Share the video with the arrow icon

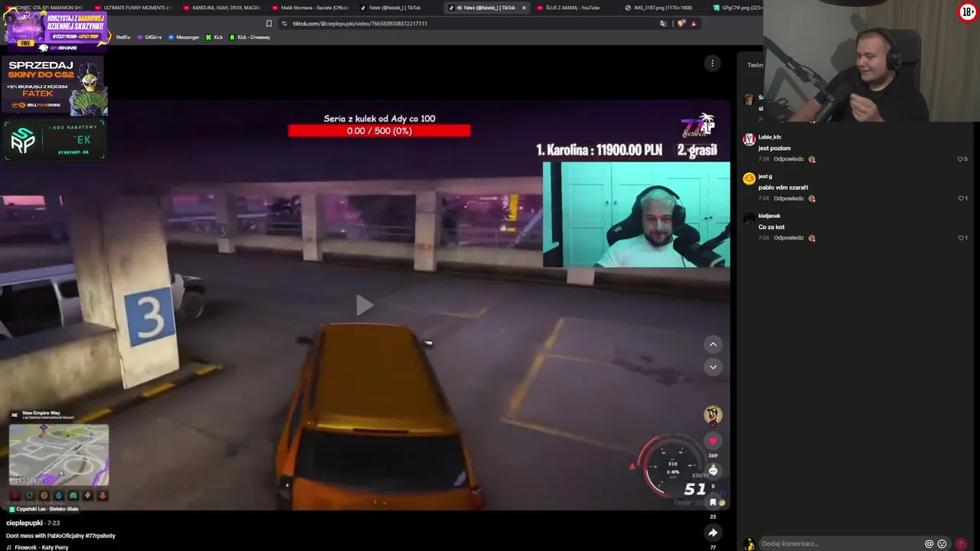pyautogui.click(x=713, y=533)
